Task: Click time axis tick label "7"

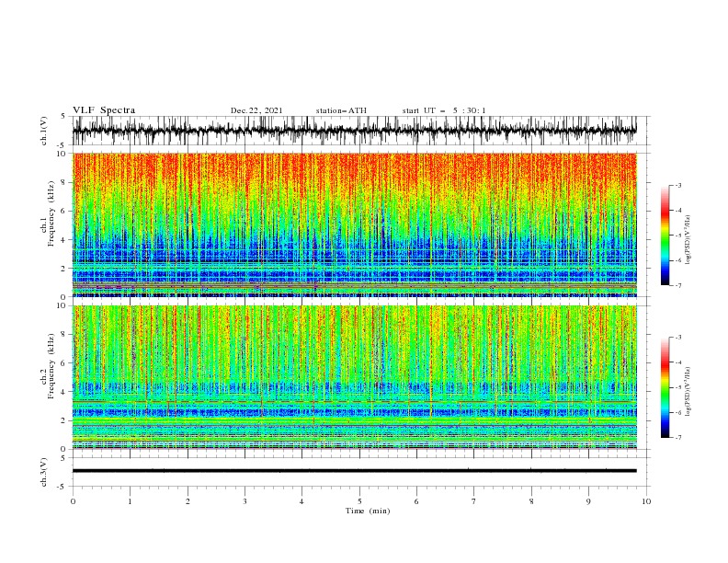Action: tap(474, 501)
